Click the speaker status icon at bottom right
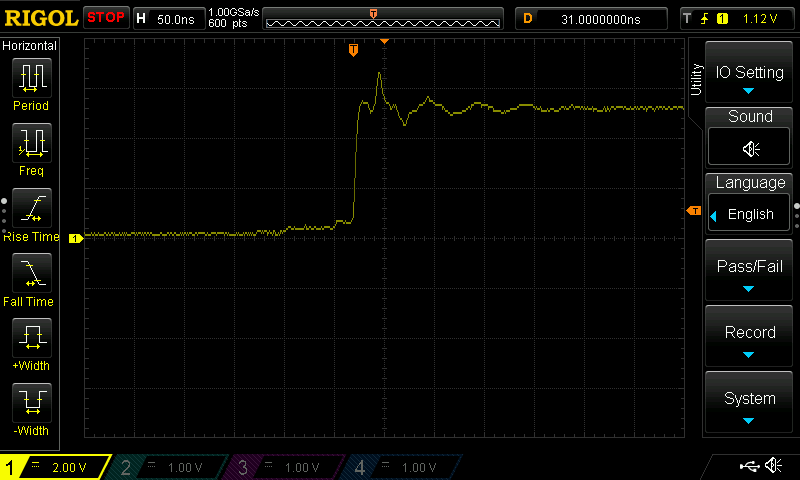Image resolution: width=800 pixels, height=480 pixels. point(773,466)
